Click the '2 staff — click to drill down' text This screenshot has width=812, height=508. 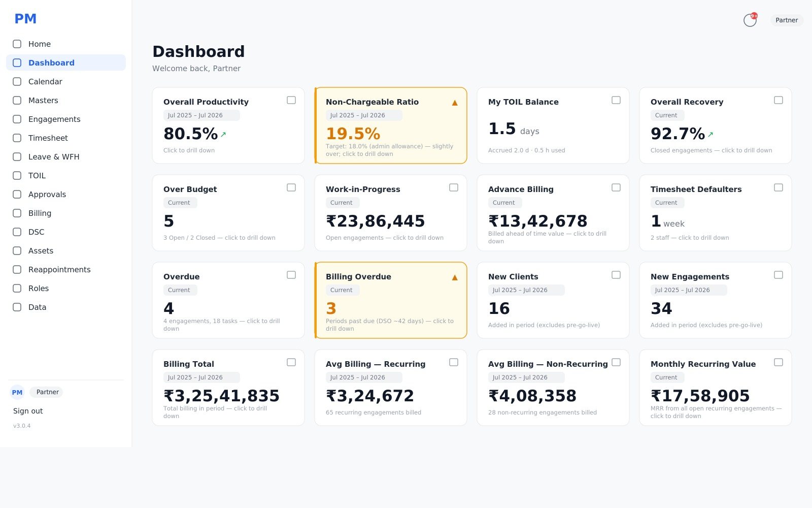[x=690, y=238]
